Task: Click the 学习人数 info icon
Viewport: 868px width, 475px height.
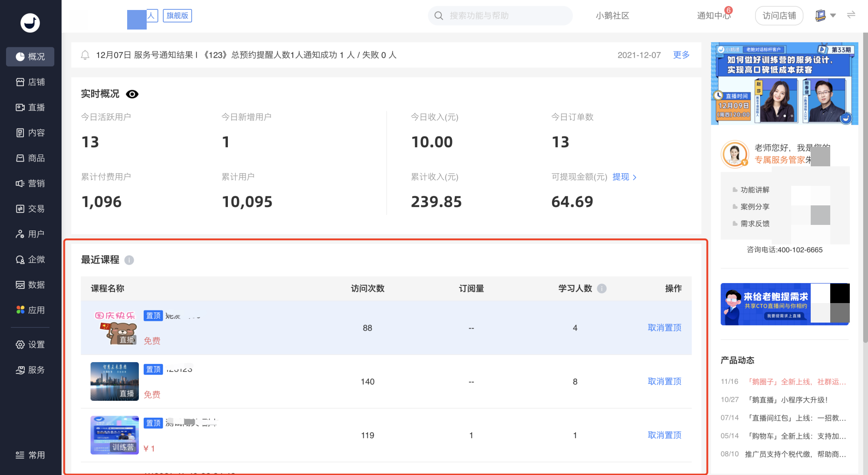Action: tap(602, 289)
